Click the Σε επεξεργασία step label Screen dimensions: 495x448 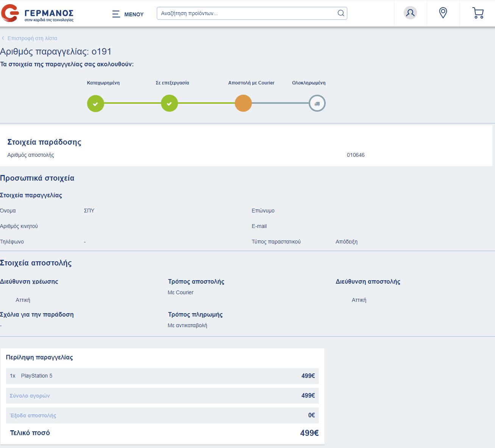(x=172, y=83)
